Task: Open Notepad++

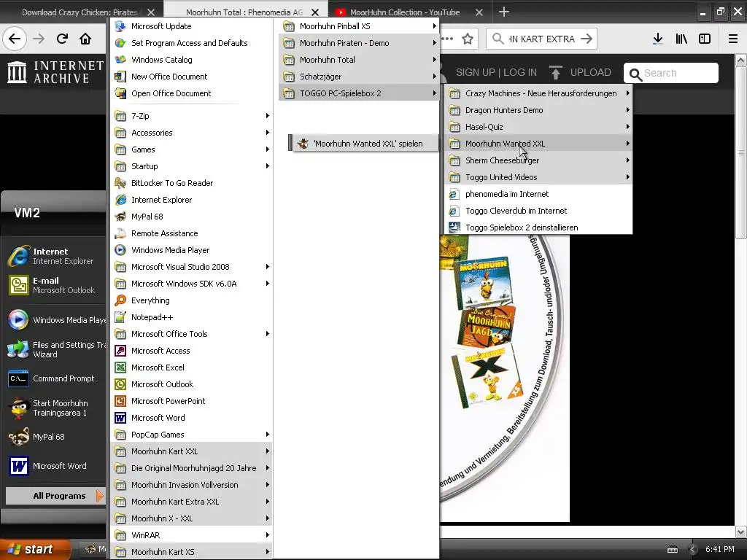Action: point(190,317)
